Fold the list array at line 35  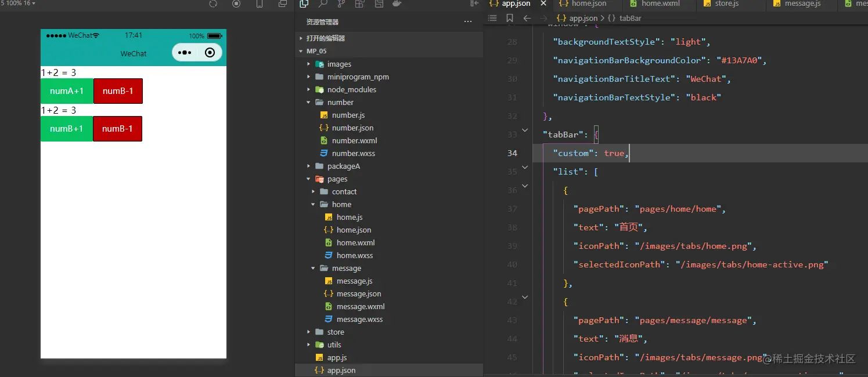(x=525, y=168)
